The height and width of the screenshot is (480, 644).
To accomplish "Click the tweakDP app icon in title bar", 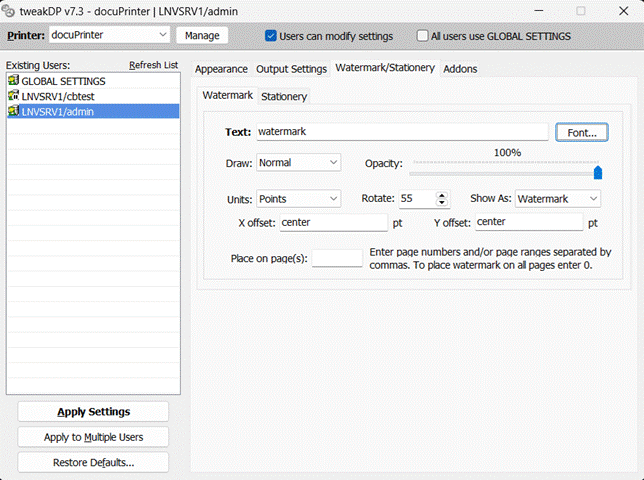I will (x=11, y=11).
